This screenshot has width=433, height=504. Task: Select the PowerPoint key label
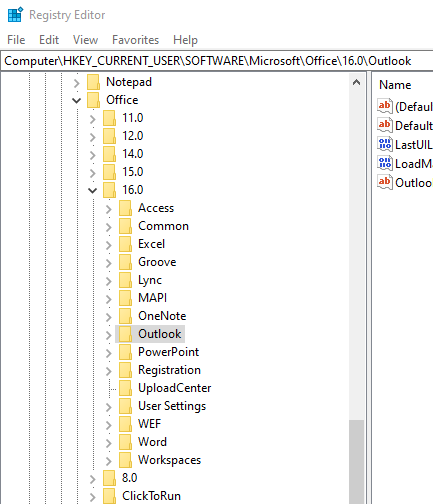coord(168,352)
